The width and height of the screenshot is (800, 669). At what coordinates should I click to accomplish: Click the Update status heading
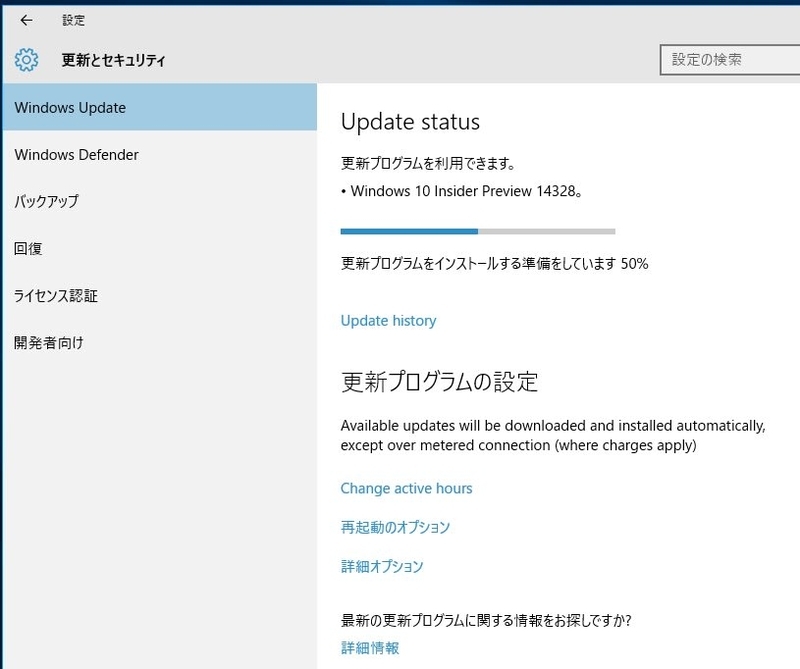coord(410,122)
